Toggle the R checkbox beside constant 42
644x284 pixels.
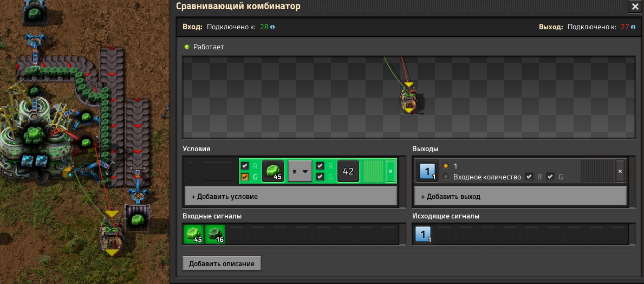[320, 166]
